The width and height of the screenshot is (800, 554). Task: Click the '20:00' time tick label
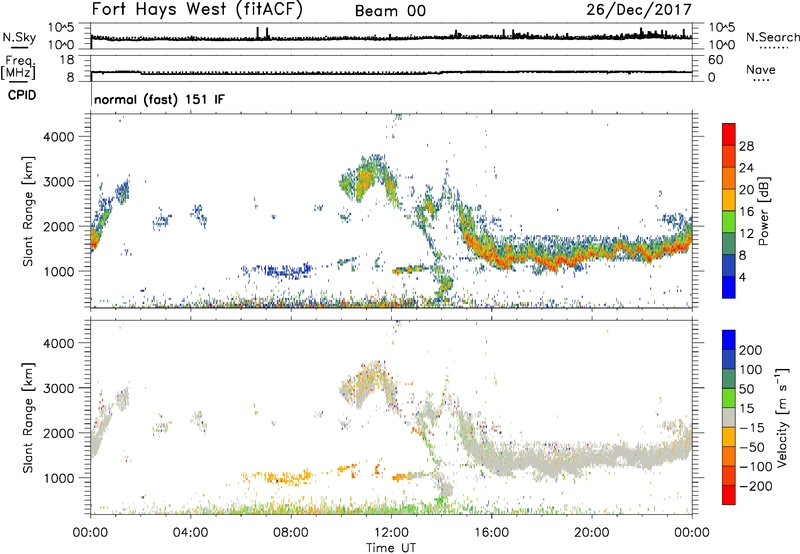point(592,533)
